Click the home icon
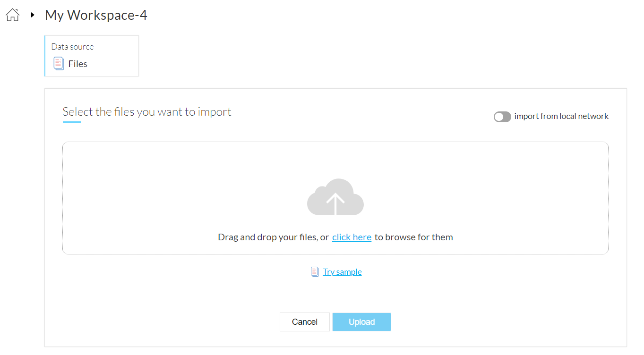 click(13, 15)
